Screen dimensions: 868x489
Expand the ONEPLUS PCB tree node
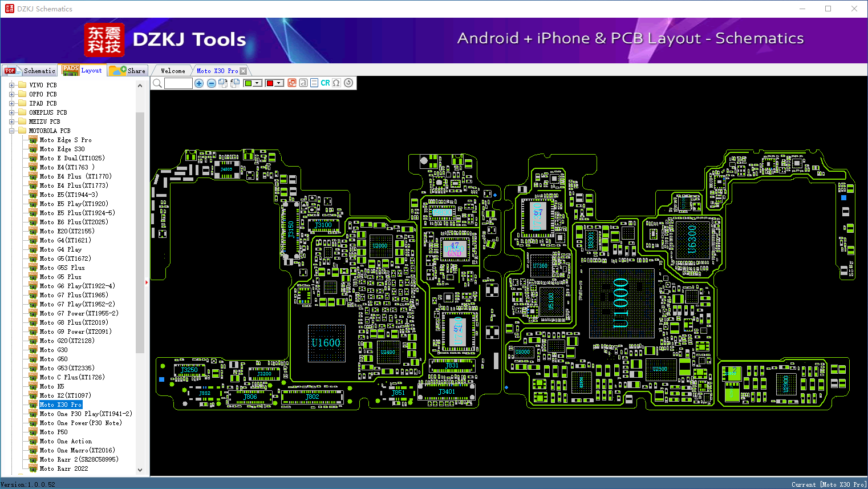[12, 112]
